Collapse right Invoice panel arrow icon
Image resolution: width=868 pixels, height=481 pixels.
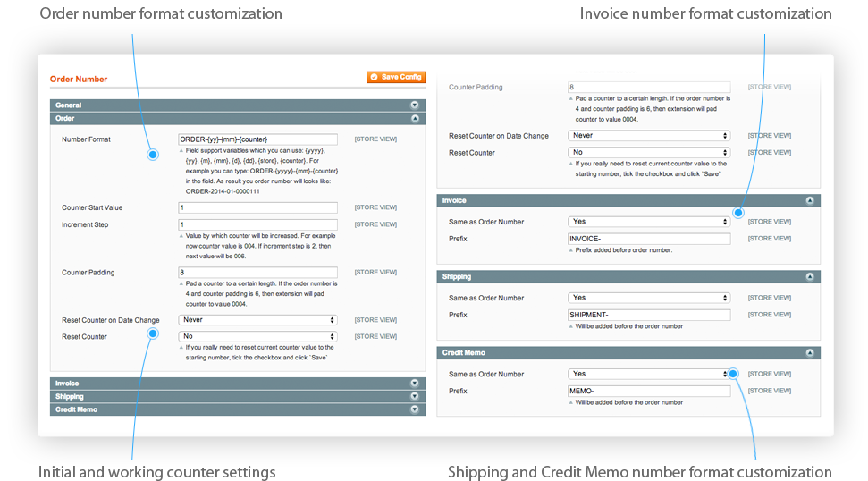(809, 201)
